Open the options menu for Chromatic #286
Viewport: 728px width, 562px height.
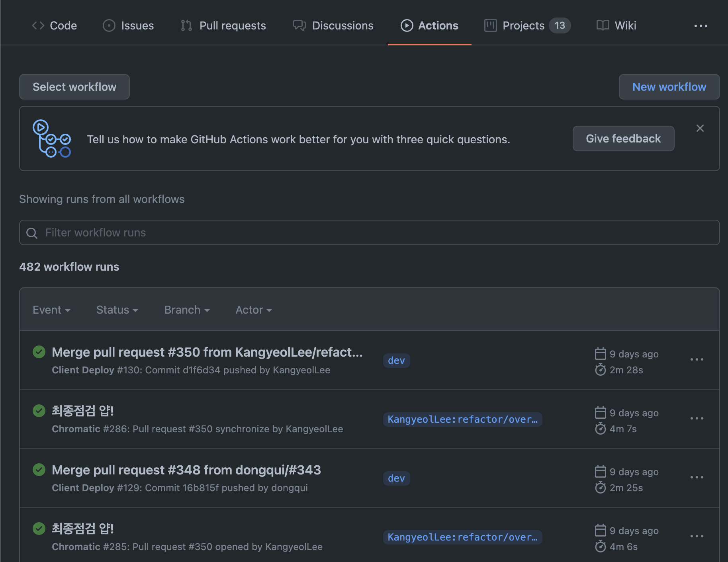coord(697,419)
